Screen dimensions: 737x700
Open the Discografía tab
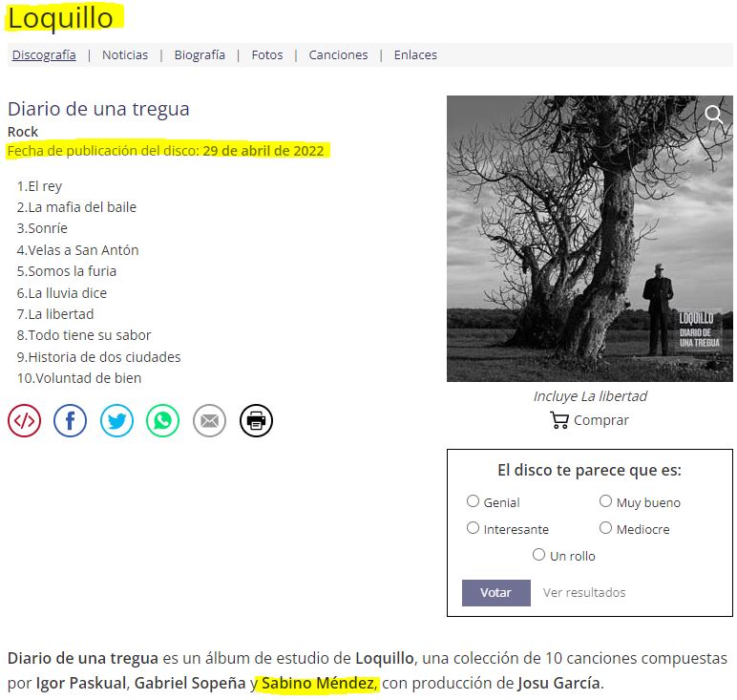pos(44,55)
